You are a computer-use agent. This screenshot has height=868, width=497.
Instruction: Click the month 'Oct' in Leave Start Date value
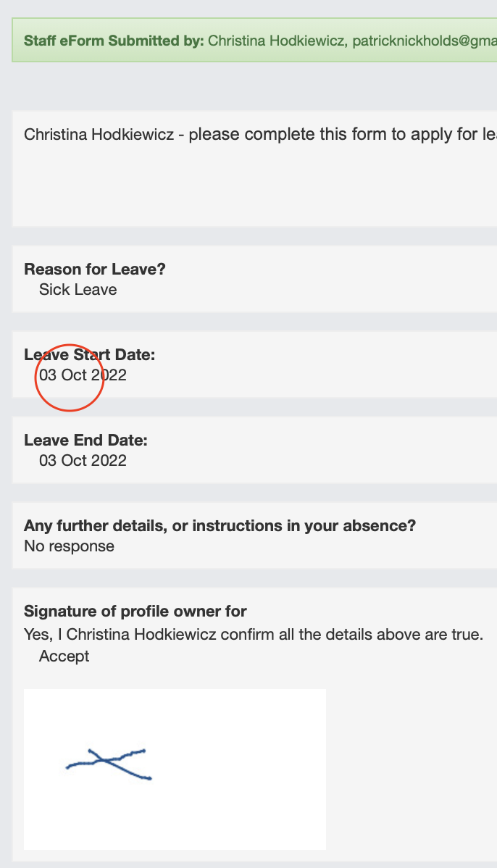point(75,375)
